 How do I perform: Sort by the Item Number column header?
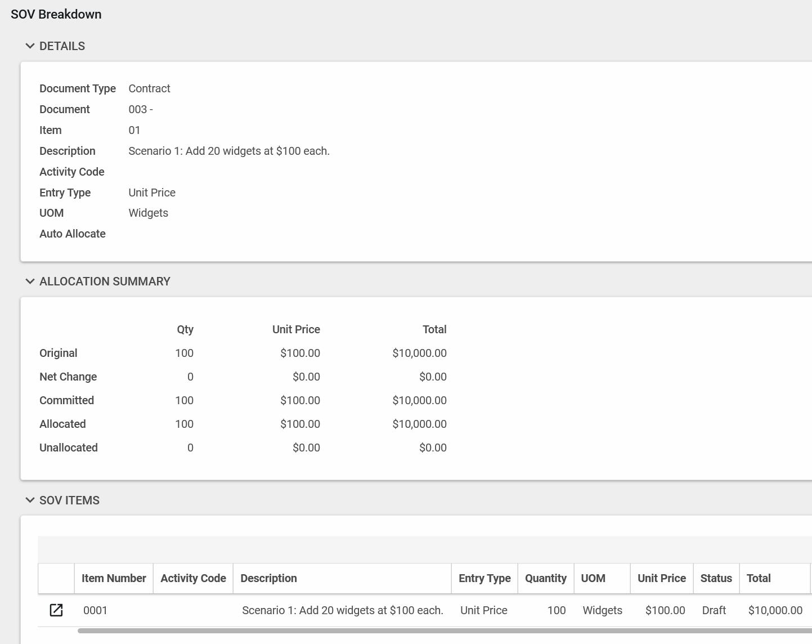point(114,578)
